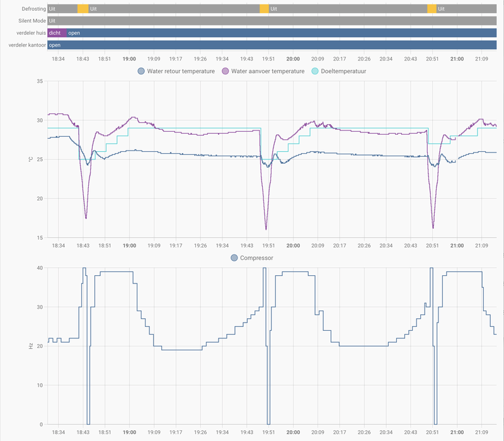Click the Compressor legend circle icon
This screenshot has width=504, height=441.
(x=234, y=258)
